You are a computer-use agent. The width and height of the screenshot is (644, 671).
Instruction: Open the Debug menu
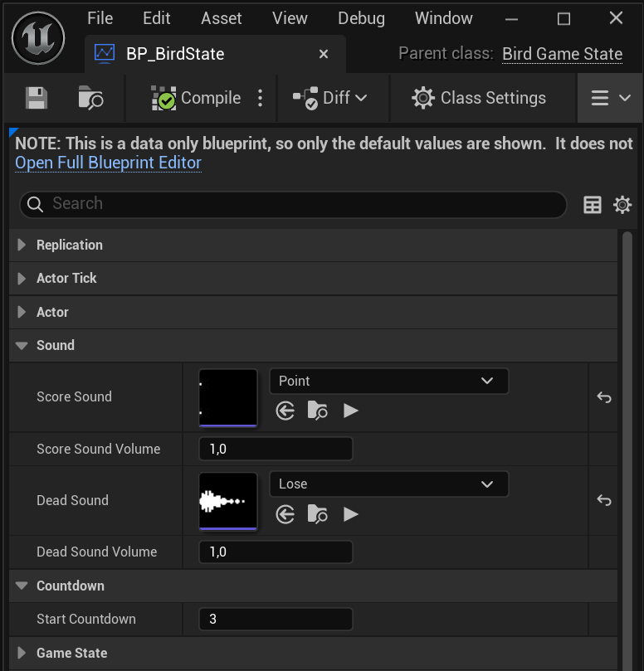click(361, 18)
